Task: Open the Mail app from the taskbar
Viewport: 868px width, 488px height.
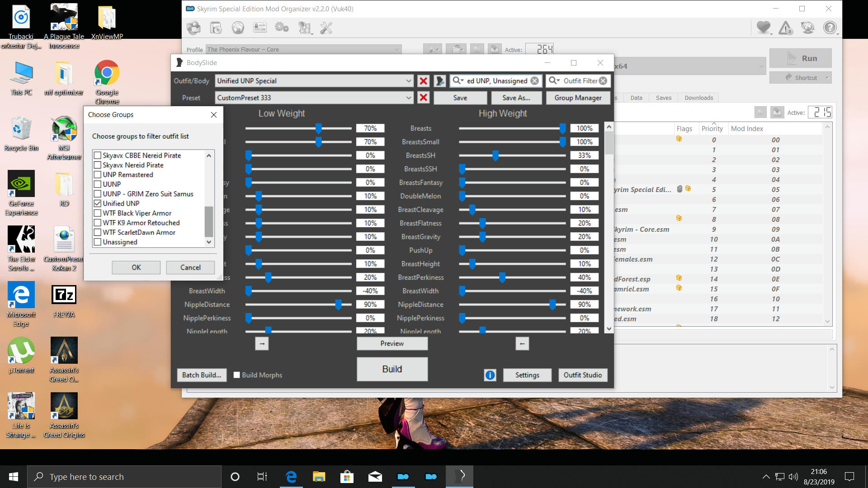Action: [x=375, y=477]
